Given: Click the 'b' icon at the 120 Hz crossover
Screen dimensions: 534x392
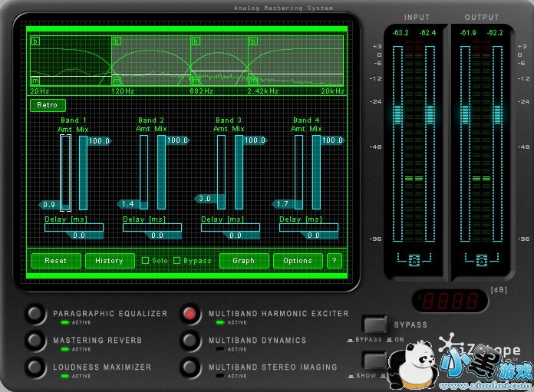Looking at the screenshot, I should (117, 41).
